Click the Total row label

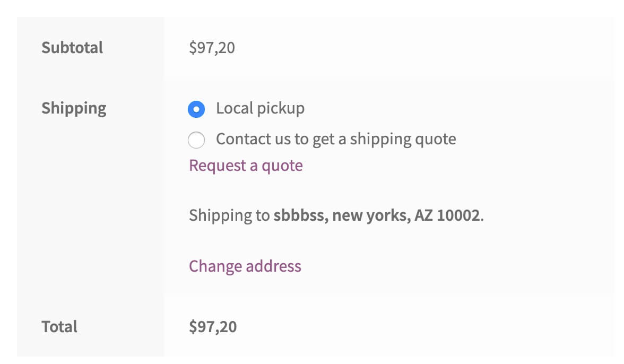click(59, 327)
